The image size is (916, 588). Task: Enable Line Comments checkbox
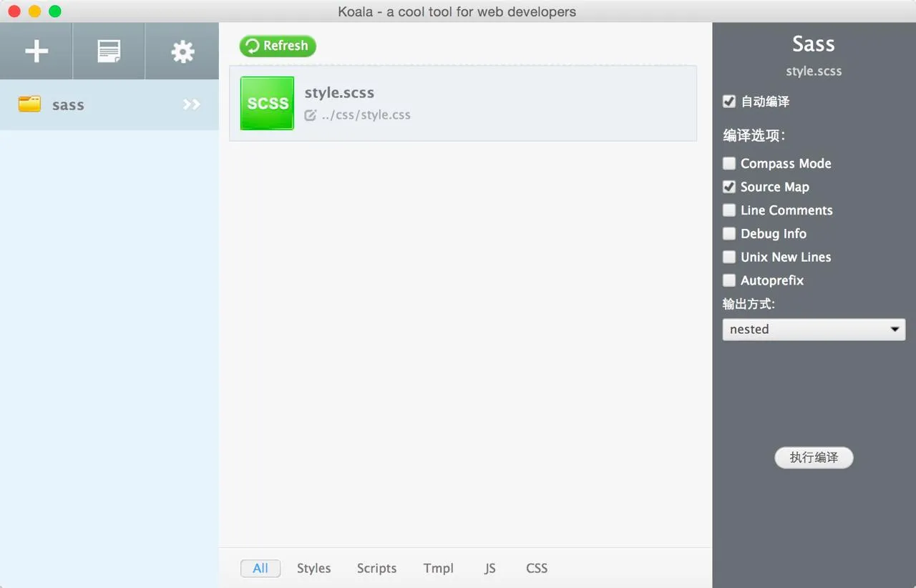coord(729,210)
